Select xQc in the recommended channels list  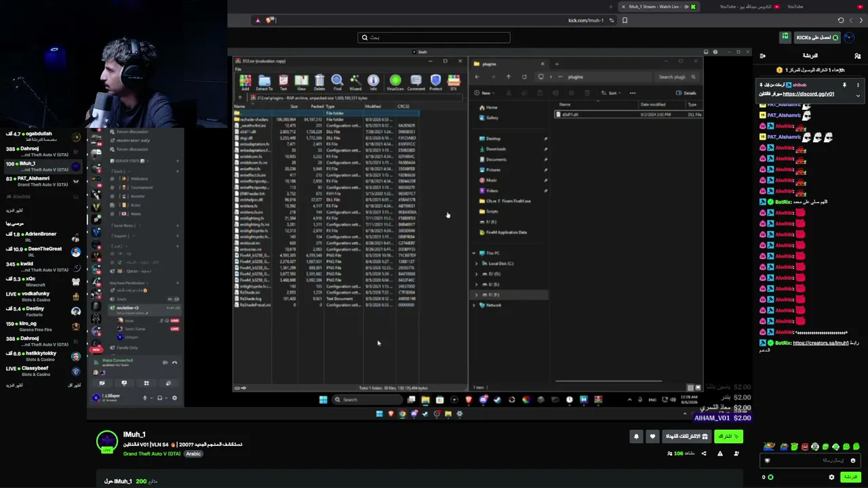click(42, 281)
